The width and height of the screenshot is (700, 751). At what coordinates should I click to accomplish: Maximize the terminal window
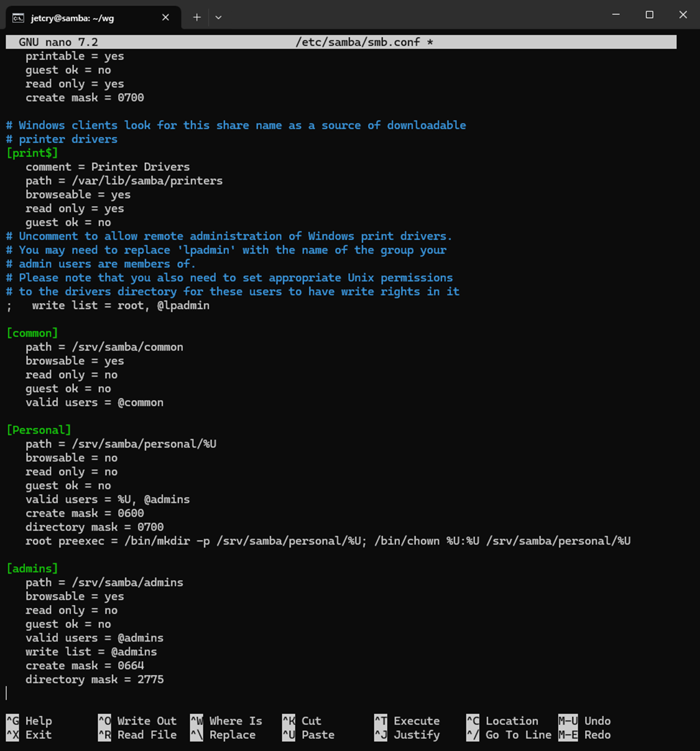pos(649,15)
